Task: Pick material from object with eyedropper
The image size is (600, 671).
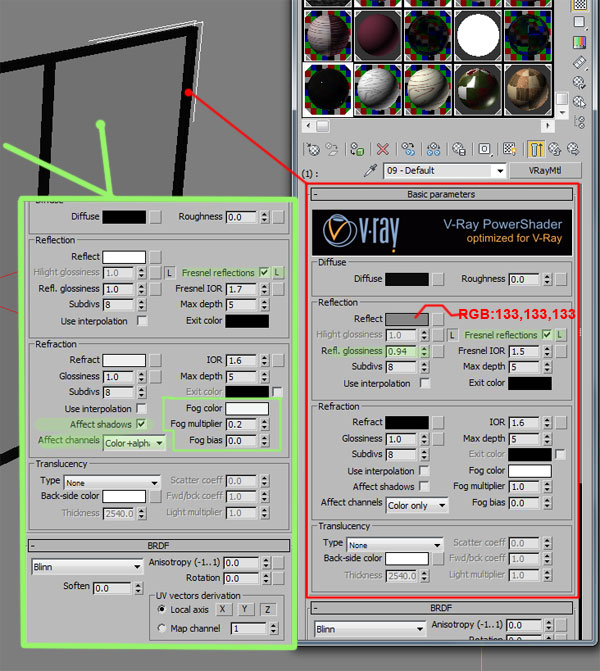Action: click(x=370, y=171)
